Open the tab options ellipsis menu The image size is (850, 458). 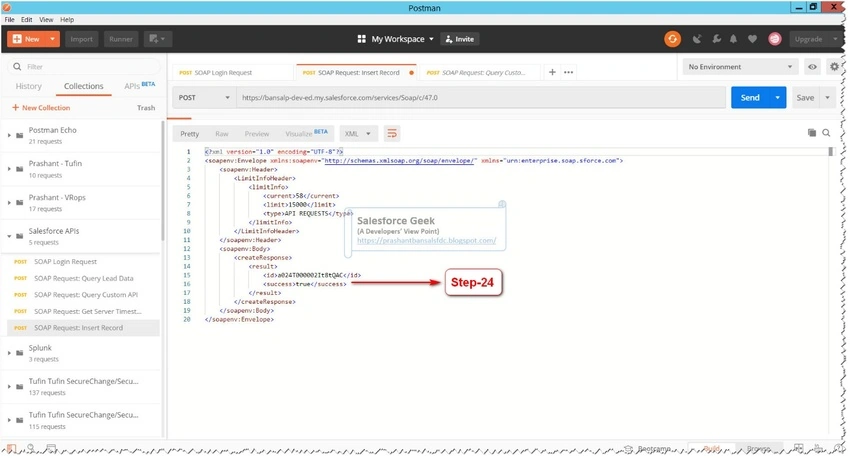[x=568, y=72]
